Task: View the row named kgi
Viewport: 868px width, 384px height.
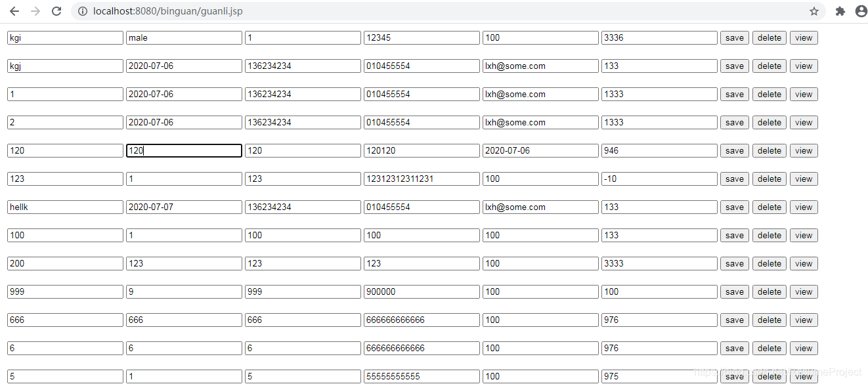Action: click(804, 38)
